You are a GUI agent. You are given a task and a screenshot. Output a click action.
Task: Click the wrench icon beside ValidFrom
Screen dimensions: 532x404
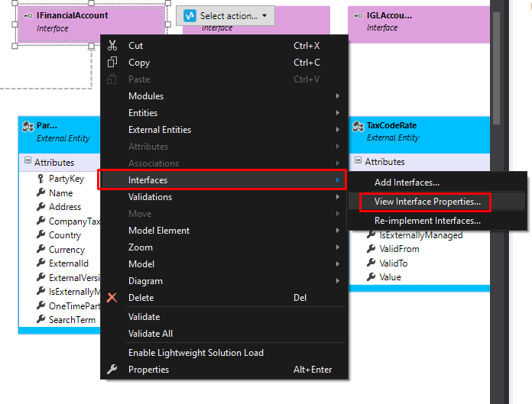(371, 249)
